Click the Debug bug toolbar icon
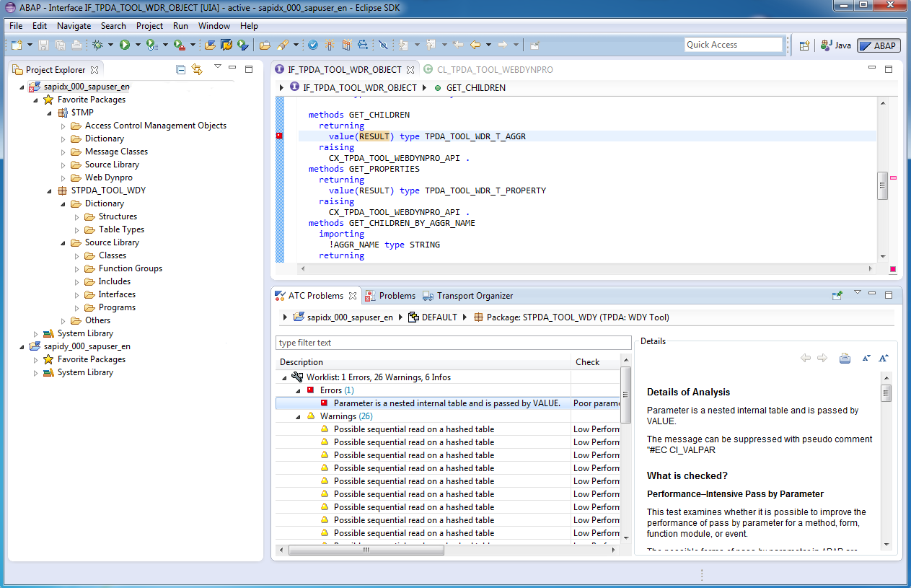This screenshot has height=588, width=911. pos(98,45)
